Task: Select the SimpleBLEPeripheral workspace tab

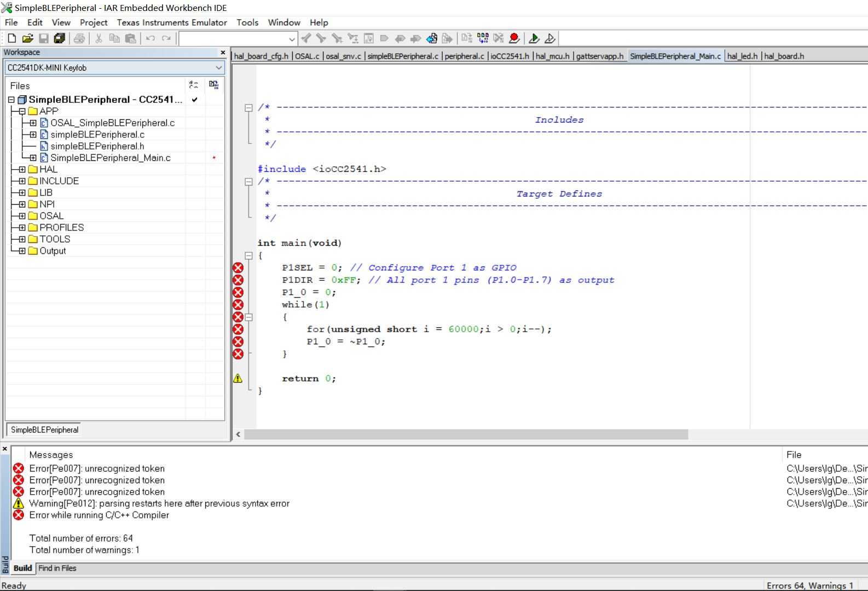Action: coord(44,430)
